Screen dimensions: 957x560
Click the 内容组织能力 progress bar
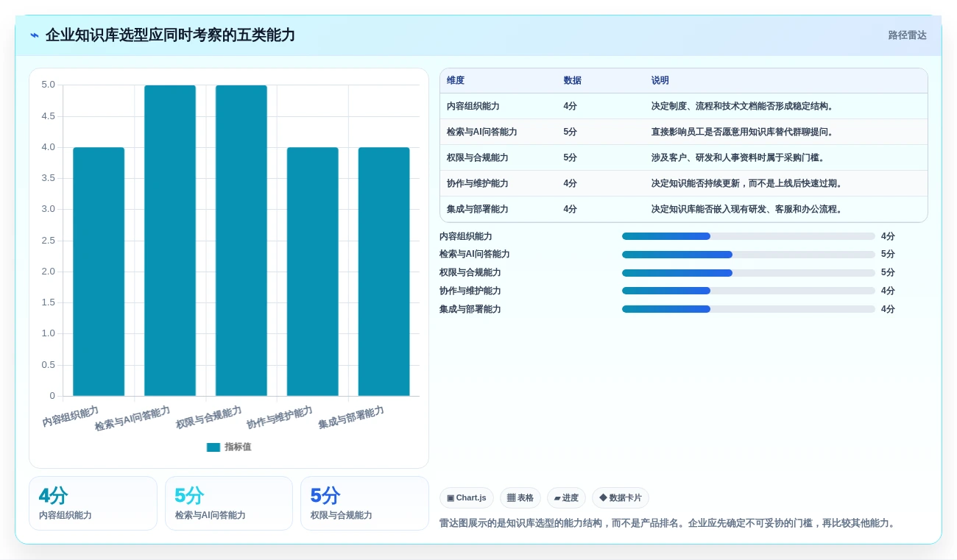click(x=749, y=236)
